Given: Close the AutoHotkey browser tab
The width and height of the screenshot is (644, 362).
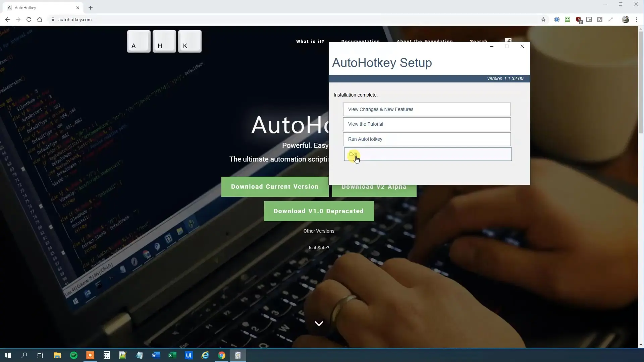Looking at the screenshot, I should 78,8.
